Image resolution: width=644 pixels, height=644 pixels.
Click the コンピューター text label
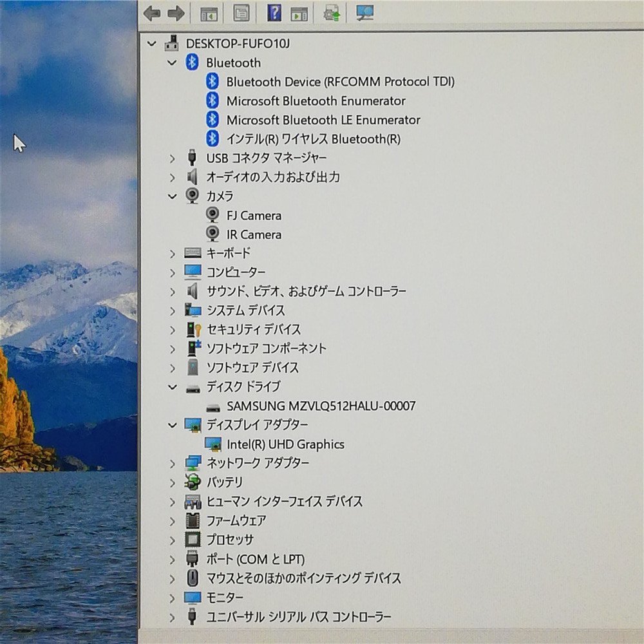(x=236, y=272)
